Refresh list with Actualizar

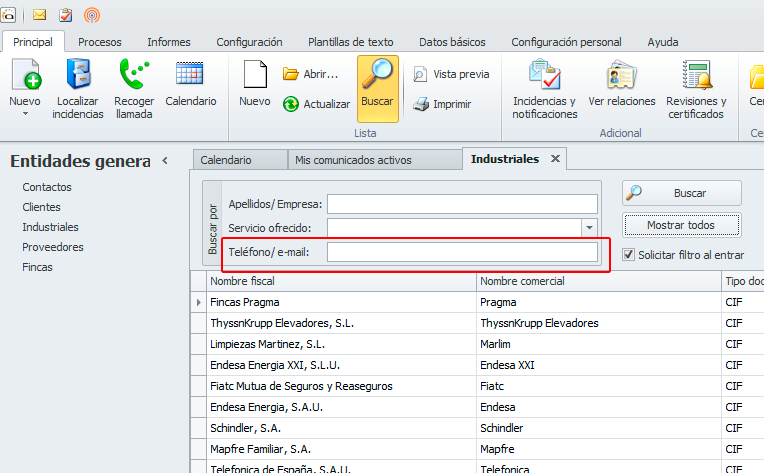[x=316, y=104]
